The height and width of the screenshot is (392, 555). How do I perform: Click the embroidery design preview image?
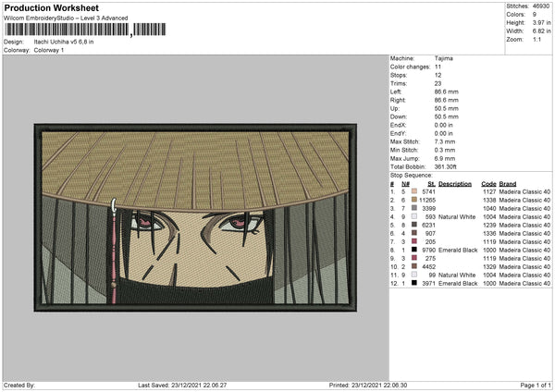coord(195,217)
